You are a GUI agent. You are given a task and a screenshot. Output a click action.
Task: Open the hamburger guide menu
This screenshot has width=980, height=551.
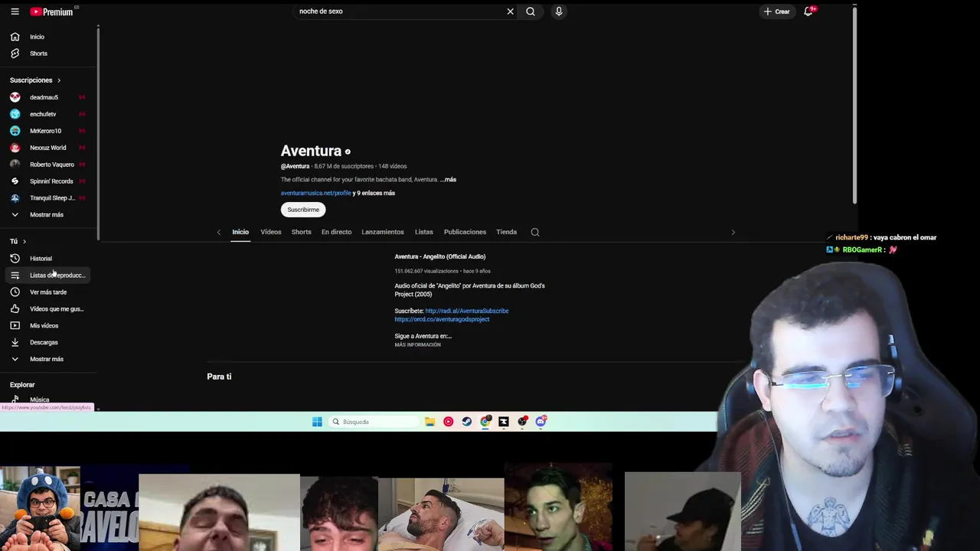tap(15, 11)
